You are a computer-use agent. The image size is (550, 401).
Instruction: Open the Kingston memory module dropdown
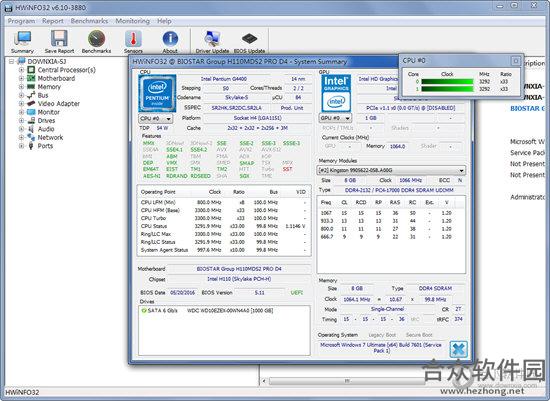(x=391, y=171)
